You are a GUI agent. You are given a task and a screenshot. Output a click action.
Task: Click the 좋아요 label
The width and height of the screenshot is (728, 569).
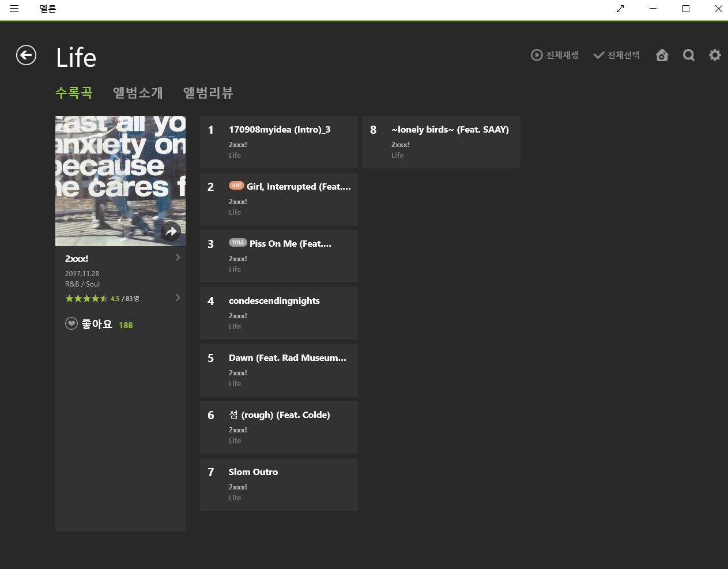(97, 325)
